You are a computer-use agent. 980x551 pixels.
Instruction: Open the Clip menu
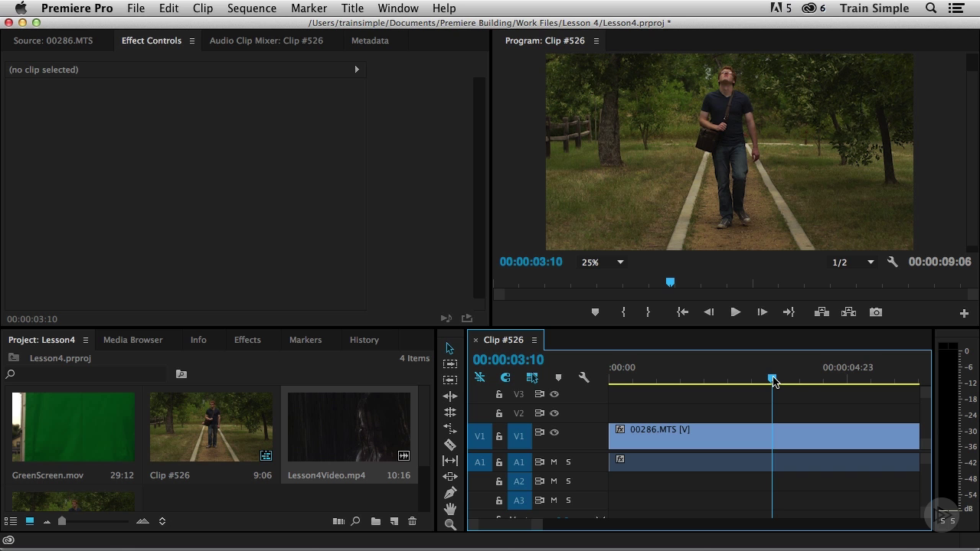[203, 8]
